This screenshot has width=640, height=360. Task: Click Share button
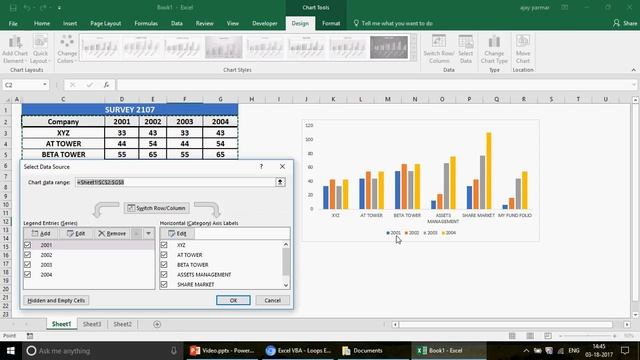(x=625, y=23)
